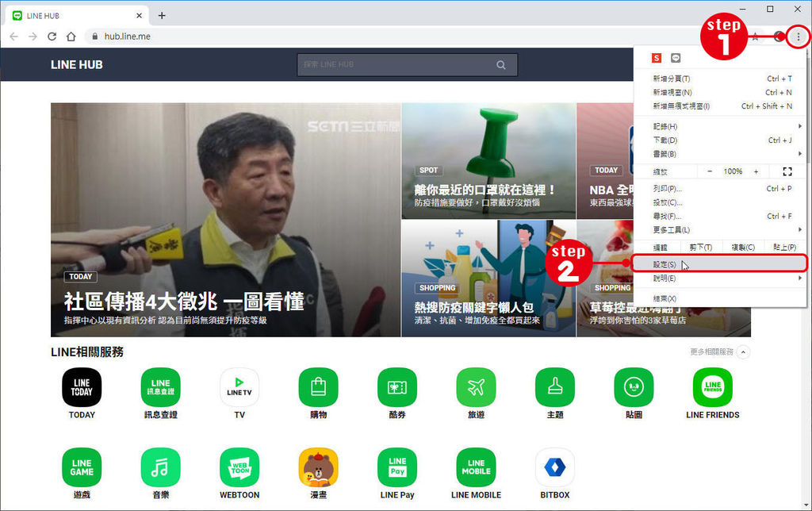The image size is (812, 511).
Task: Zoom out with the minus button
Action: click(x=710, y=171)
